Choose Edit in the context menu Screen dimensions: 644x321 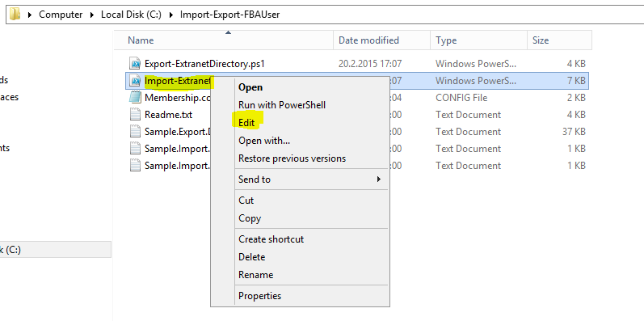pyautogui.click(x=246, y=122)
